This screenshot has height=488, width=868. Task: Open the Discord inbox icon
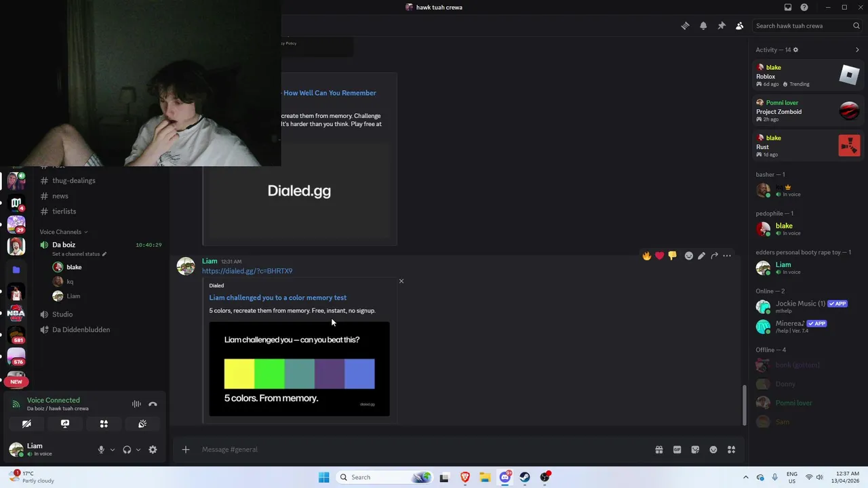(x=788, y=7)
